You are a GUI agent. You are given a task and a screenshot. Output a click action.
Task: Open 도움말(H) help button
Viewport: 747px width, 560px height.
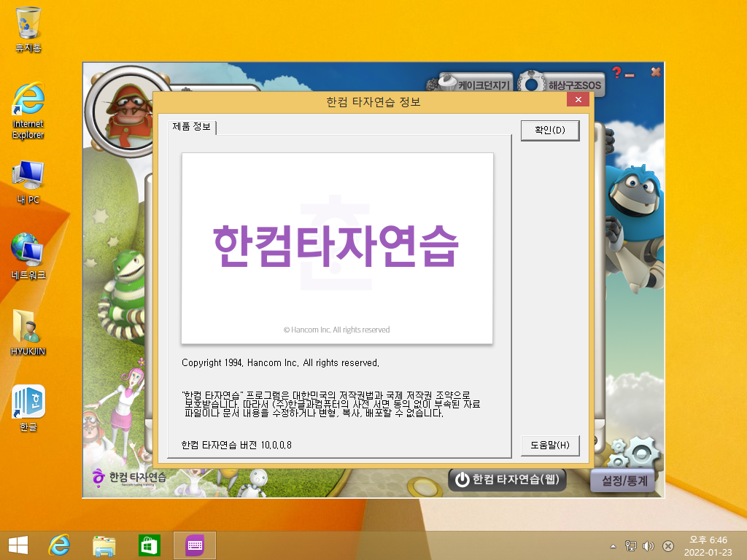pyautogui.click(x=550, y=446)
